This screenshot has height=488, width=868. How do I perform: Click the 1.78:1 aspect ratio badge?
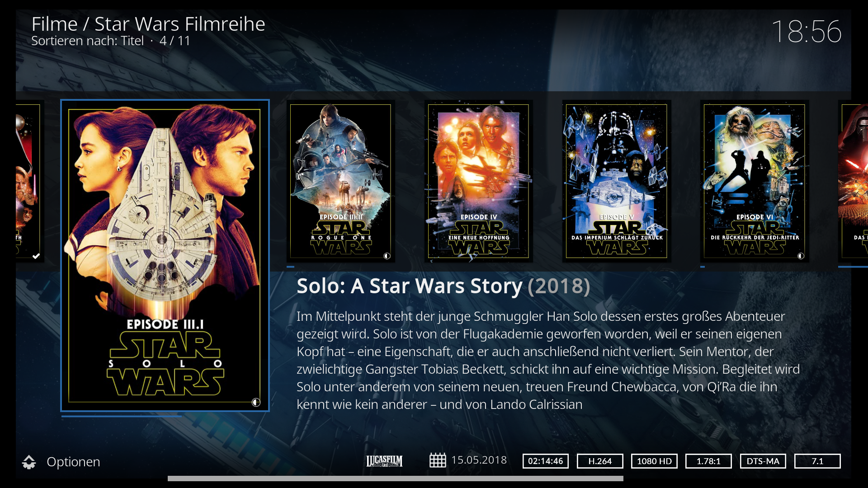(708, 461)
